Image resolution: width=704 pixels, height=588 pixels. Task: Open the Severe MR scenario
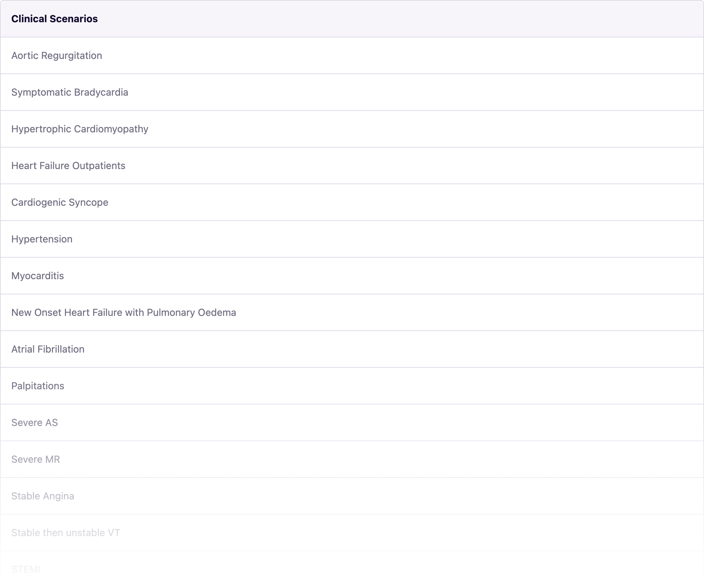36,460
